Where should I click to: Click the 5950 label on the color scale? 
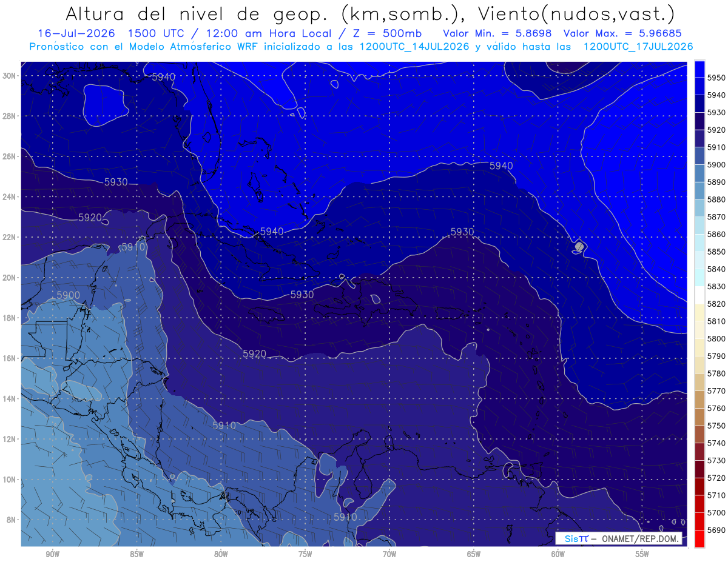(716, 78)
